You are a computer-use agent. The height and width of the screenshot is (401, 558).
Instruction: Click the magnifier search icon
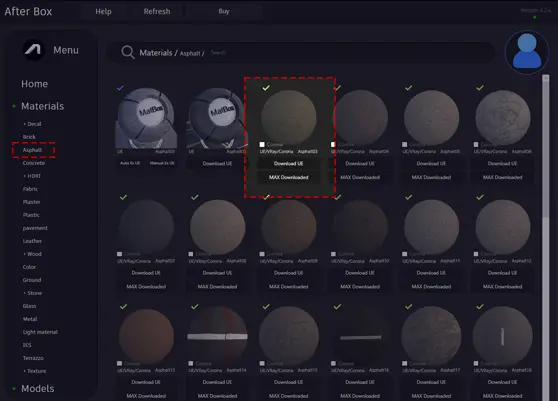[128, 52]
